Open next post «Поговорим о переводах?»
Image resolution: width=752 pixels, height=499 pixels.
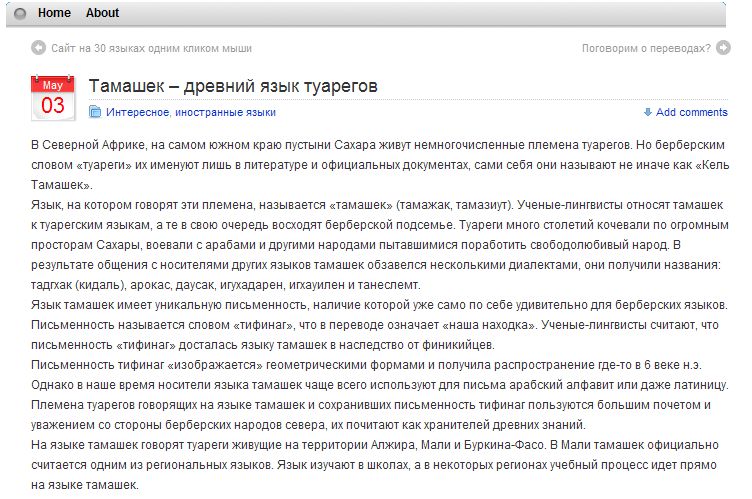tap(646, 47)
